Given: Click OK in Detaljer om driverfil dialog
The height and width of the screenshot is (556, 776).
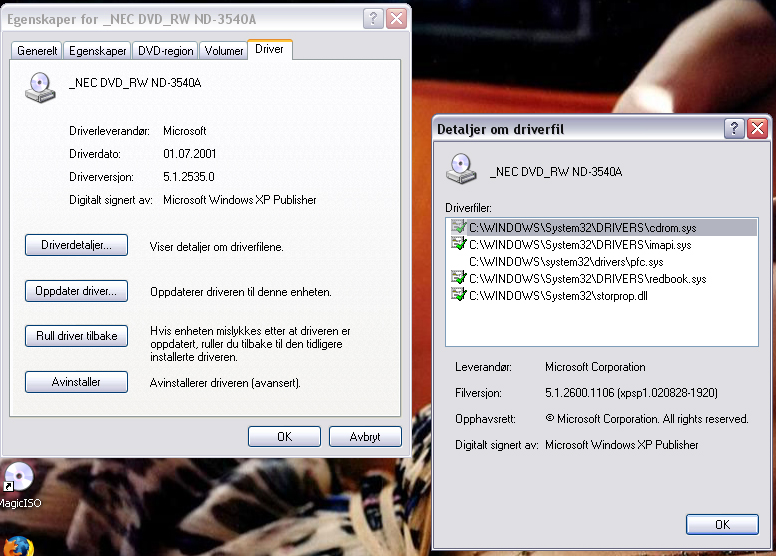Looking at the screenshot, I should (x=722, y=524).
